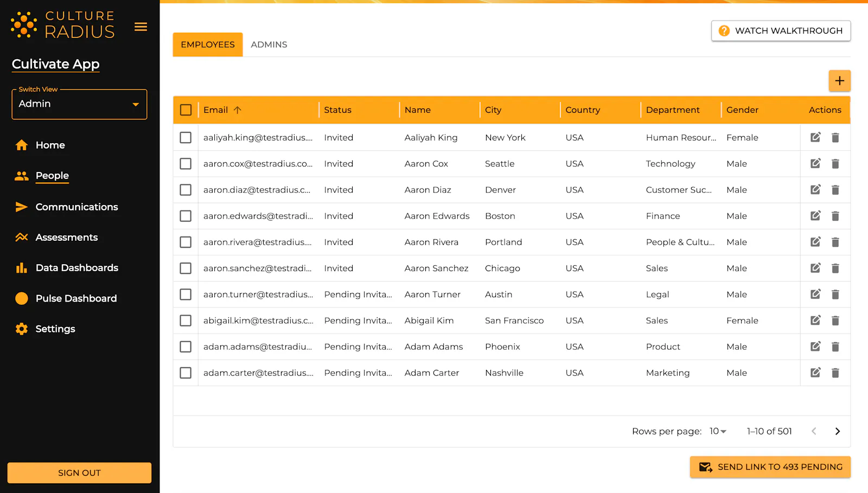The width and height of the screenshot is (868, 493).
Task: Edit Abigail Kim's record
Action: (815, 320)
